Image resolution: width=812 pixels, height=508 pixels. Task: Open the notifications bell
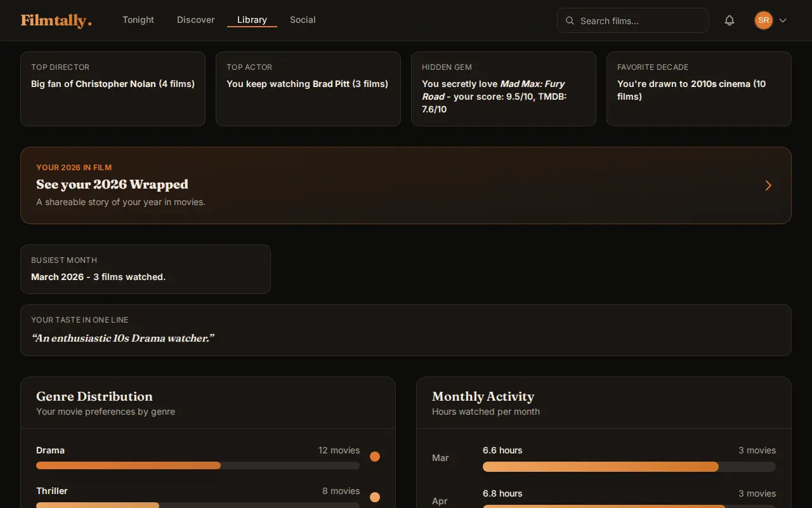(730, 20)
